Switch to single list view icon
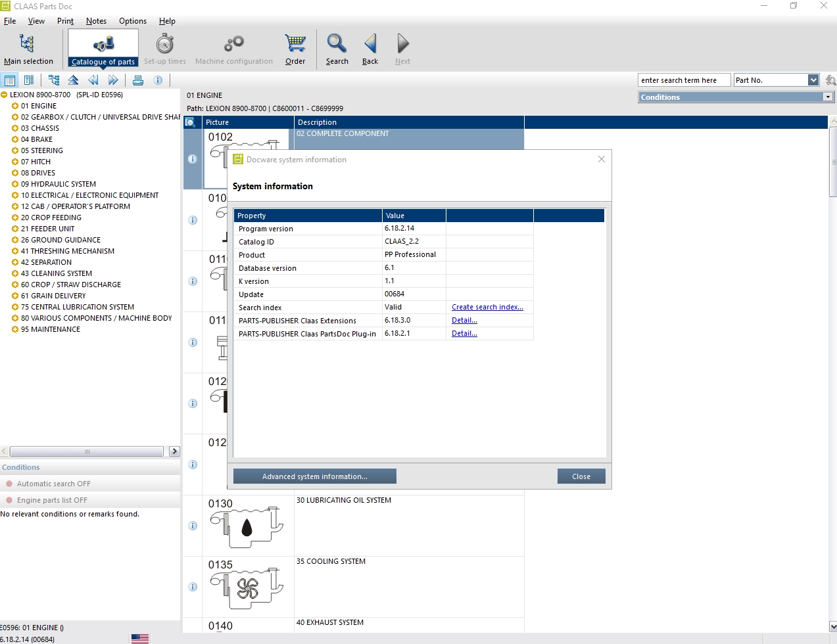Screen dimensions: 837x644 point(10,80)
